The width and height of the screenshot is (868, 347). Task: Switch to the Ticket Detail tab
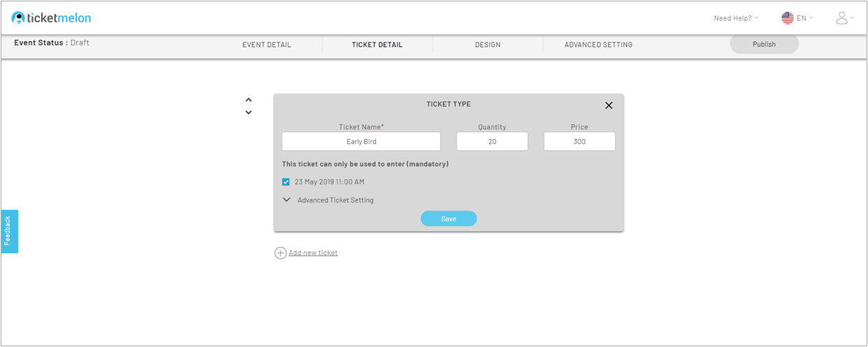click(x=377, y=45)
